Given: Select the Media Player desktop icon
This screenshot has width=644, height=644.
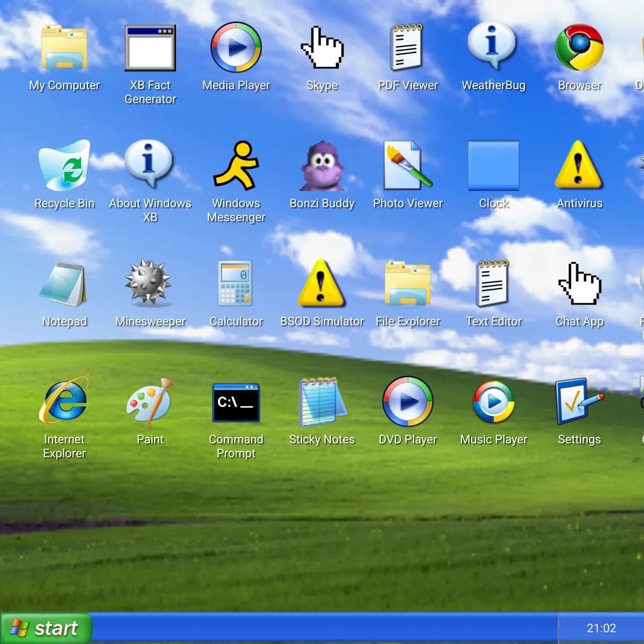Looking at the screenshot, I should 236,47.
